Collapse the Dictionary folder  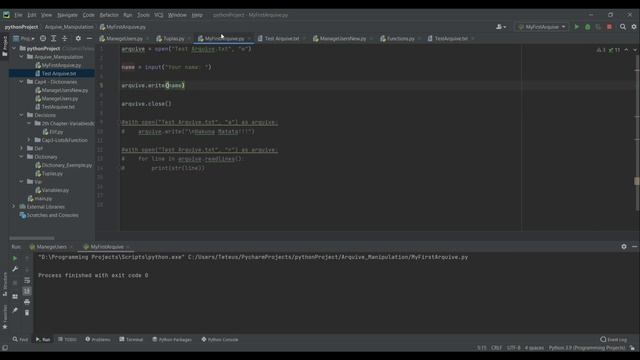[22, 157]
